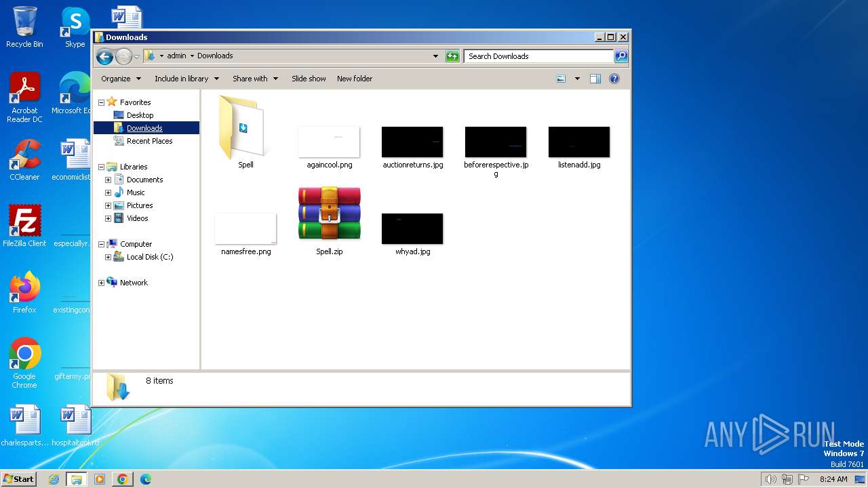Image resolution: width=868 pixels, height=488 pixels.
Task: Select the listenadd.jpg file
Action: (x=579, y=142)
